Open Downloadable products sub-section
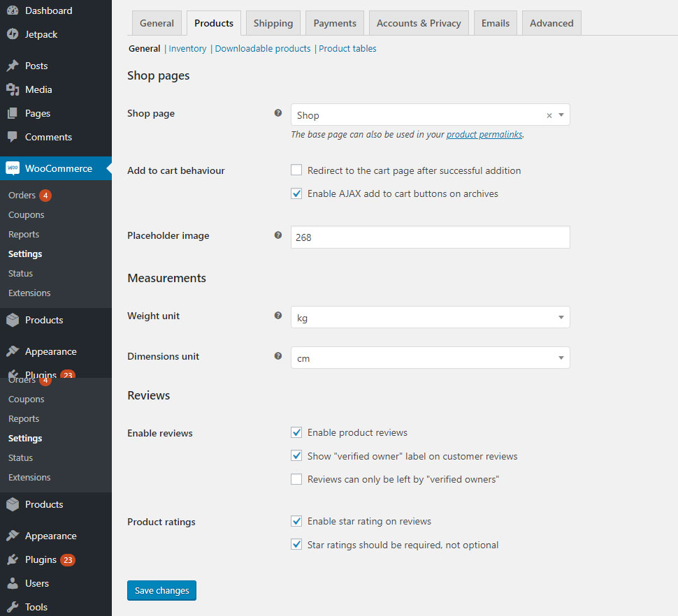 263,48
